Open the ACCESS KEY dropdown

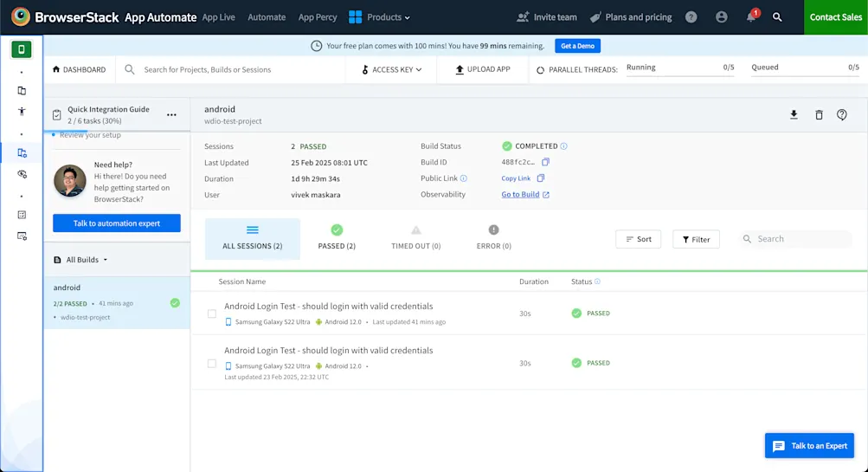pos(392,70)
